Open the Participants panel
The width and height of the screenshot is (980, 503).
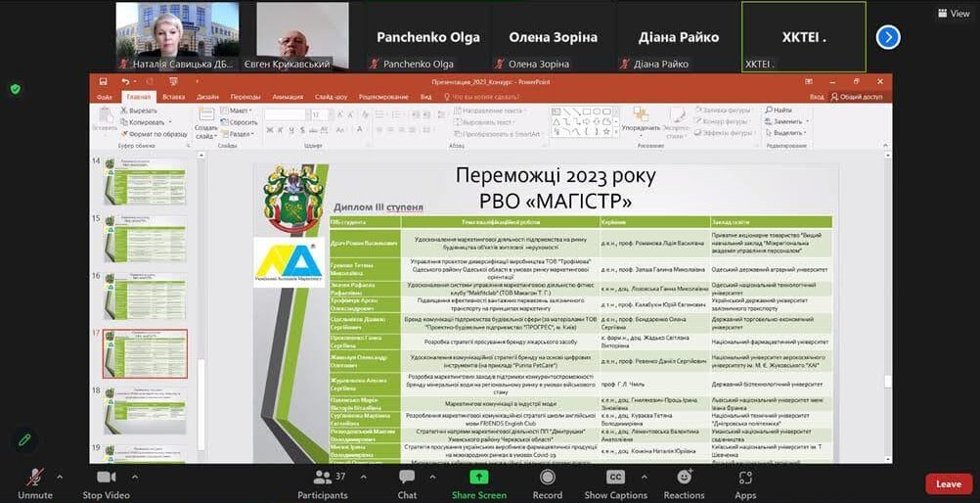322,479
